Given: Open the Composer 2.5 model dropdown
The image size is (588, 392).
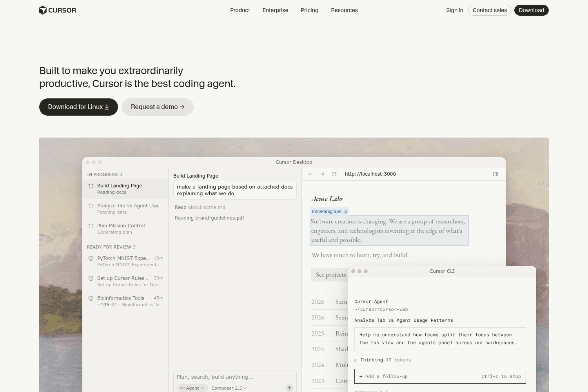Looking at the screenshot, I should [x=229, y=388].
